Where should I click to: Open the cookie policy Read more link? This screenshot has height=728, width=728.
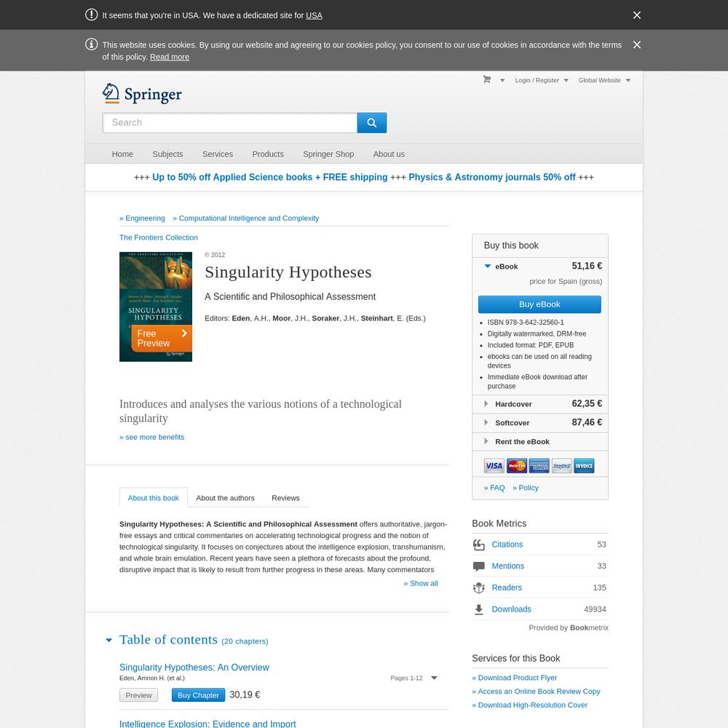170,57
